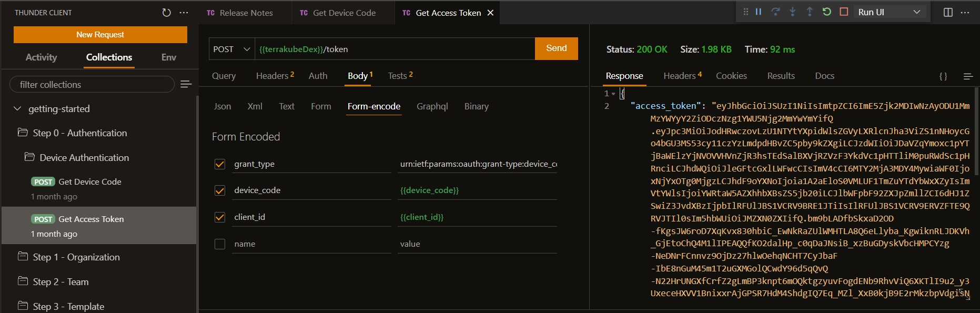Collapse the getting-started collection
The height and width of the screenshot is (313, 980).
(x=17, y=109)
